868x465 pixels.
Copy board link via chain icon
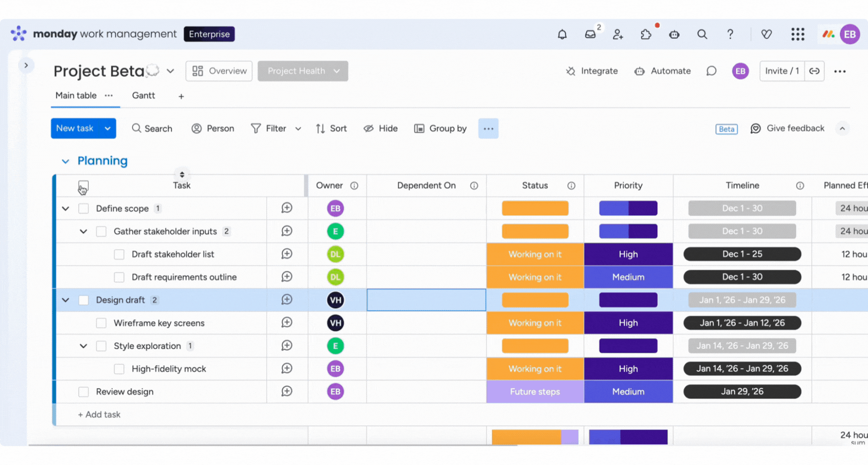pos(814,71)
